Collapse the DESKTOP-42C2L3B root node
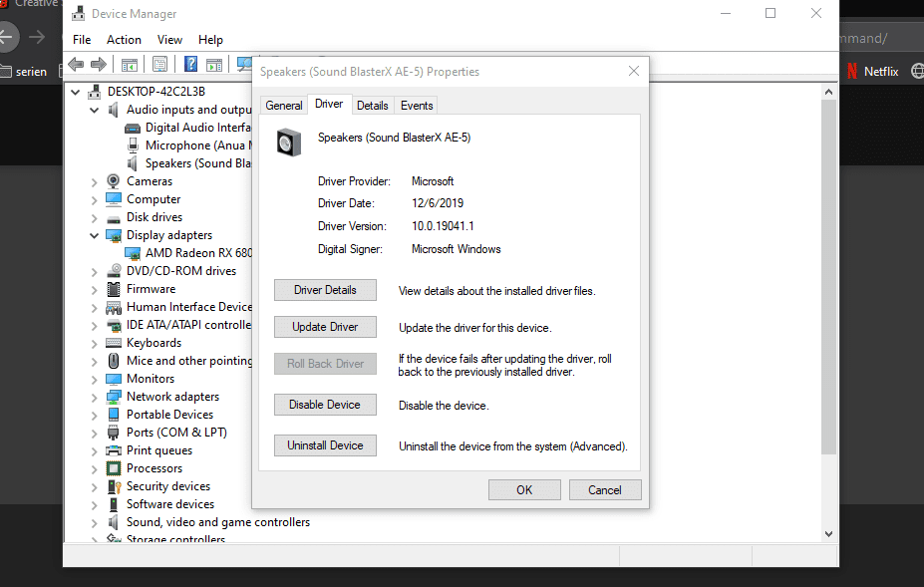This screenshot has height=587, width=924. [x=75, y=92]
